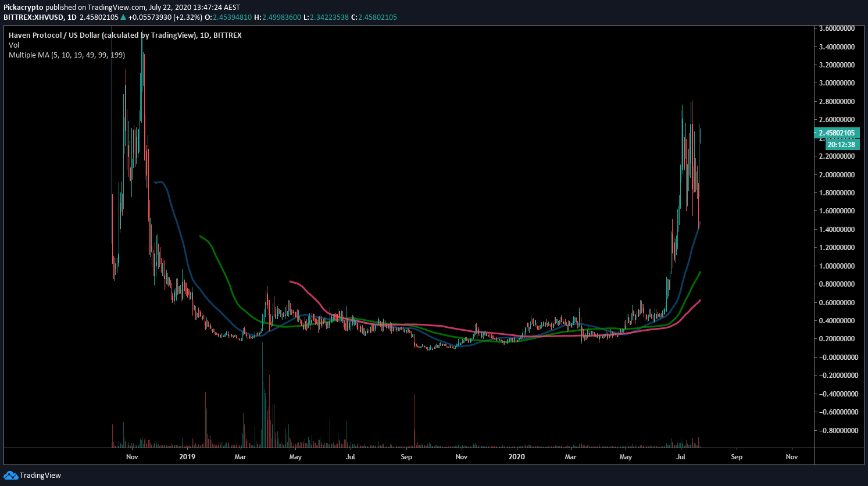
Task: Click the Low value L:2.34223538
Action: 326,17
